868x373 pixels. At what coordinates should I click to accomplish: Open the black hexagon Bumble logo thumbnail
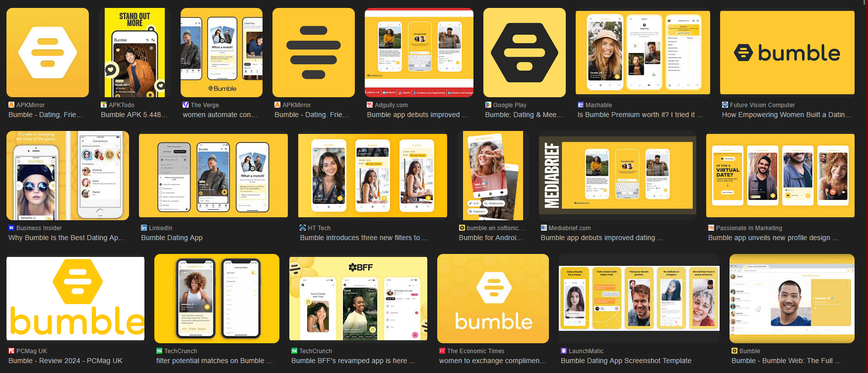(x=524, y=53)
